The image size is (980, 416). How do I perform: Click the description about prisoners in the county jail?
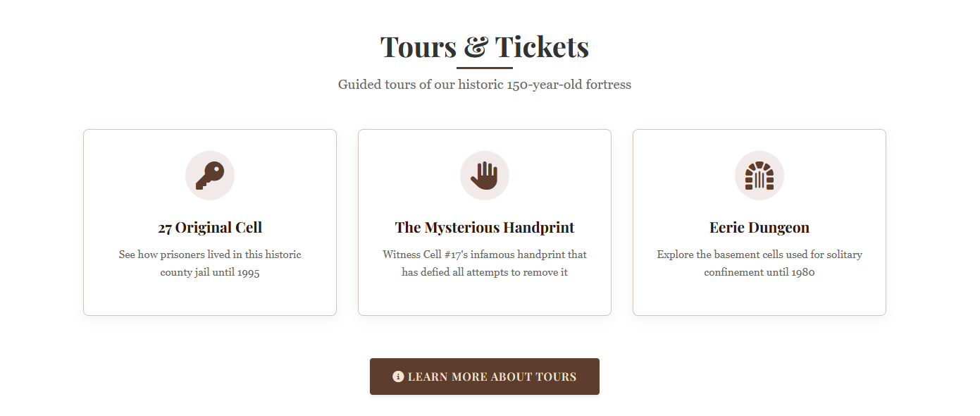tap(209, 263)
